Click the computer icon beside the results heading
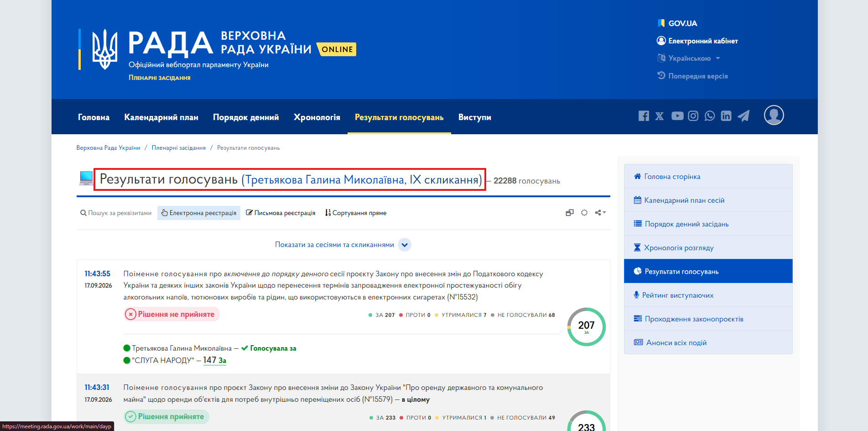 [x=86, y=178]
